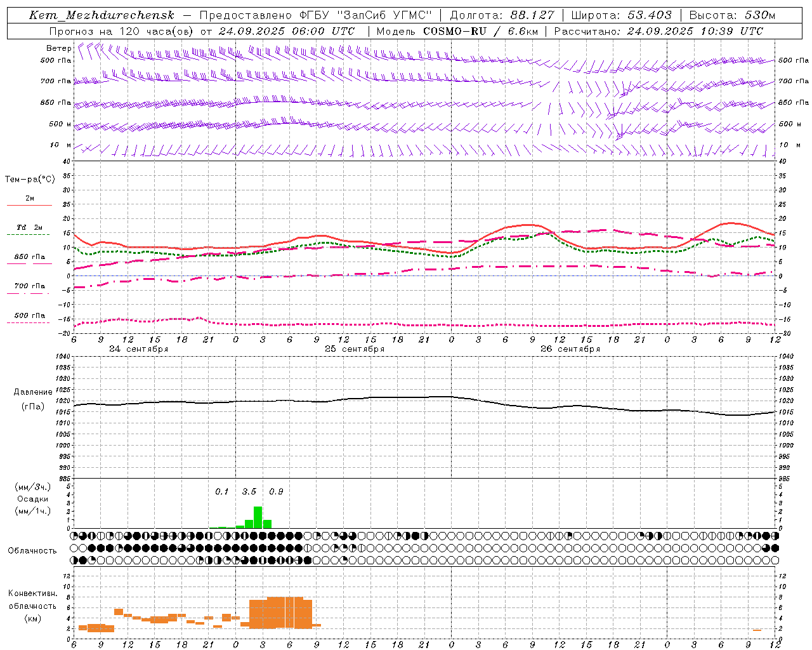Image resolution: width=812 pixels, height=650 pixels.
Task: Click the "26 сентября" date label
Action: pos(570,349)
